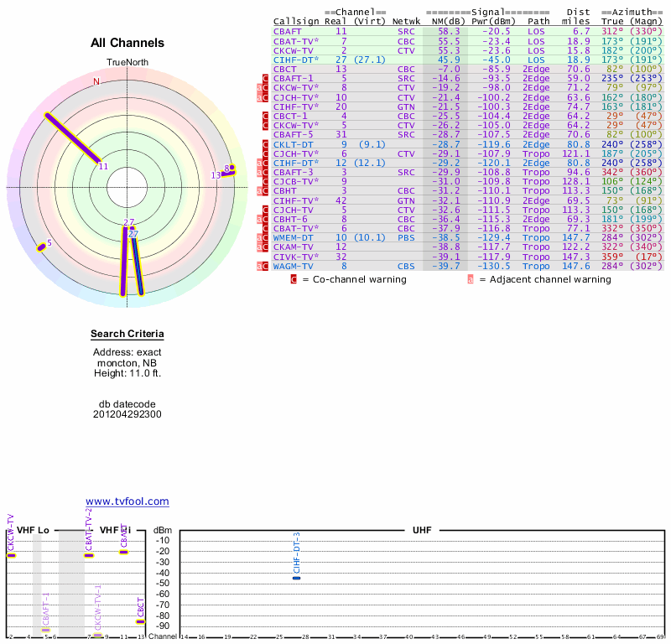Click the Search Criteria heading
The image size is (671, 644).
(x=127, y=335)
